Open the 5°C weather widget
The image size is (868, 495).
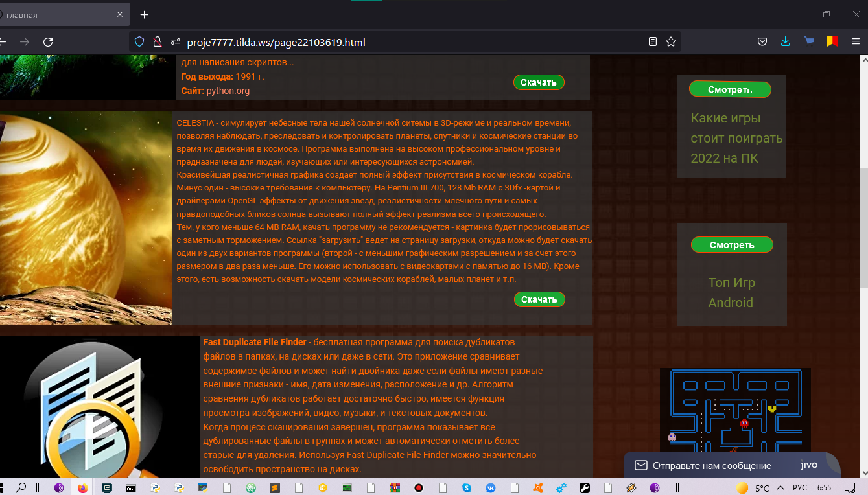pos(752,487)
